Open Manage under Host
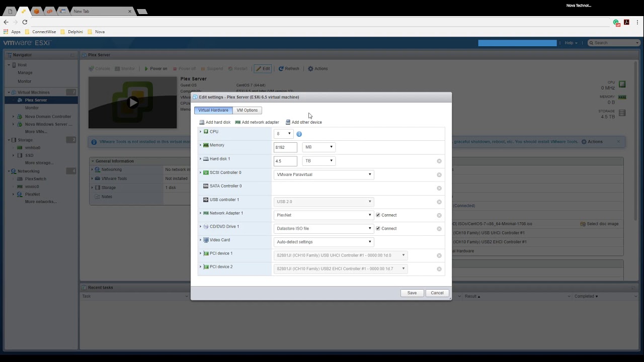 point(25,73)
